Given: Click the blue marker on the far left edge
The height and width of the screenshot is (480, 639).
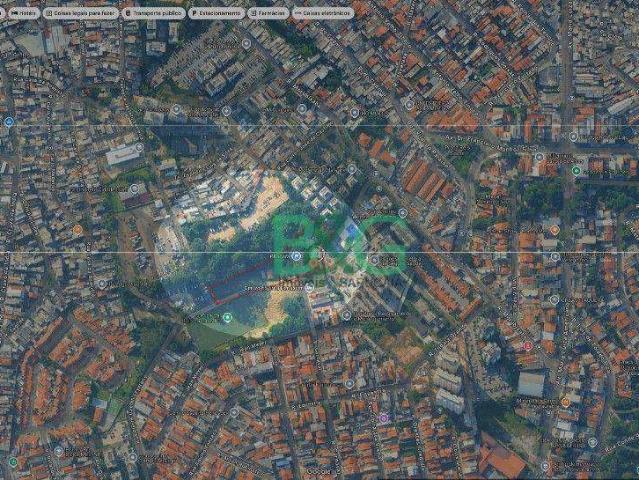Looking at the screenshot, I should (x=9, y=122).
